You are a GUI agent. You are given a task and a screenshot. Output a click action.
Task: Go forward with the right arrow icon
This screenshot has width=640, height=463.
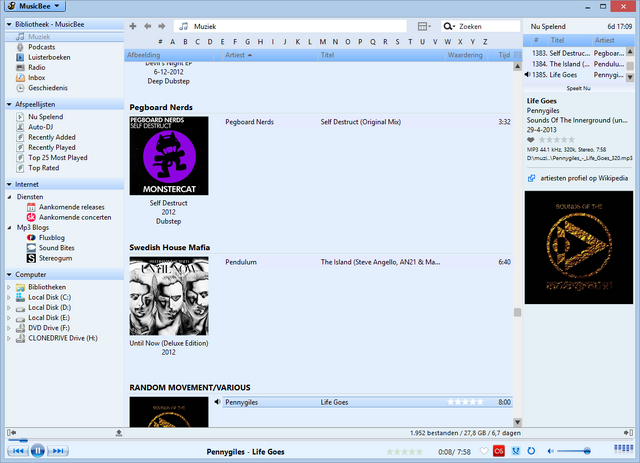162,26
